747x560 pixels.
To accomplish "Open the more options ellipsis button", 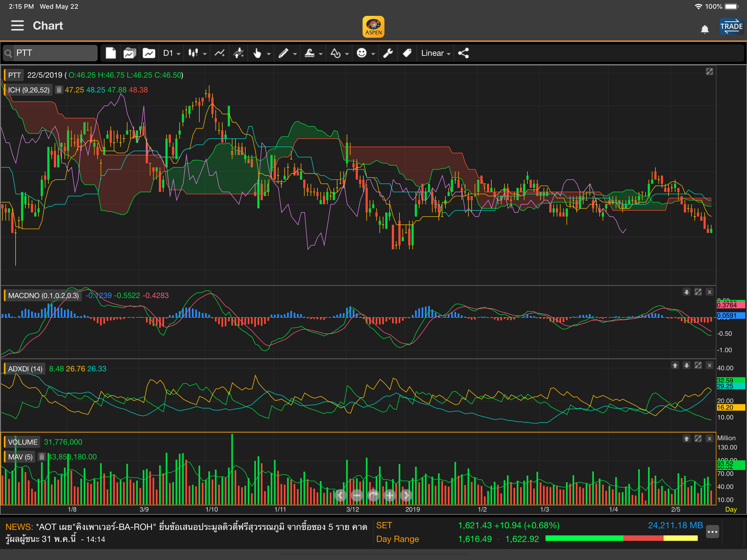I will pos(712,532).
